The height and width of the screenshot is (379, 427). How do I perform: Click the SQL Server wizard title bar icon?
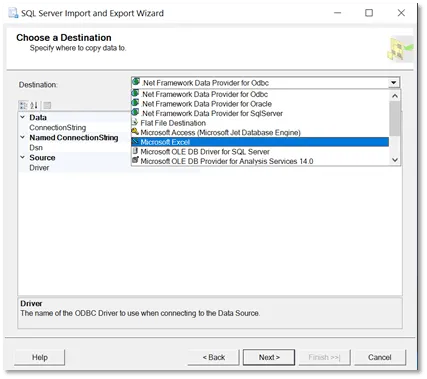coord(13,13)
